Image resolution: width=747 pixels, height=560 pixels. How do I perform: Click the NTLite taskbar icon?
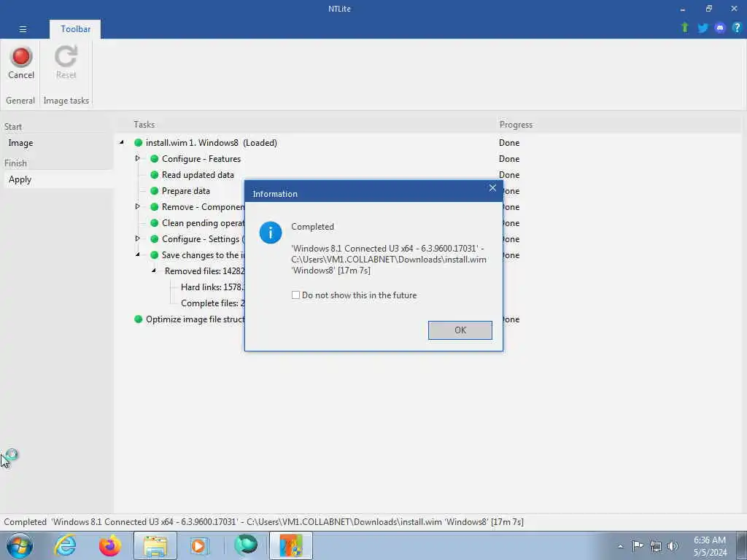coord(291,545)
